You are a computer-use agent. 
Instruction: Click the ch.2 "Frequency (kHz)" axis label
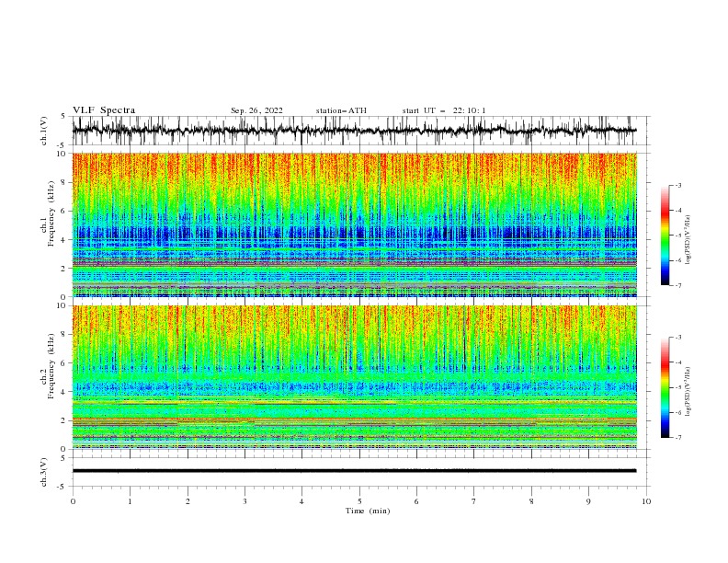click(51, 365)
